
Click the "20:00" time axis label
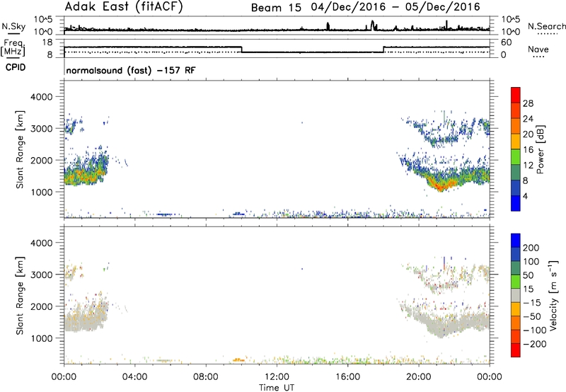419,377
